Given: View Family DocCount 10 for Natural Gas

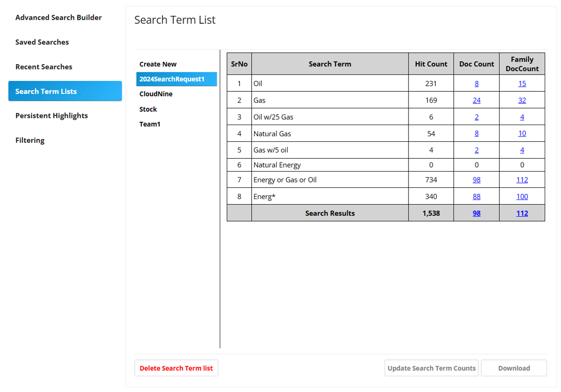Looking at the screenshot, I should pos(522,133).
